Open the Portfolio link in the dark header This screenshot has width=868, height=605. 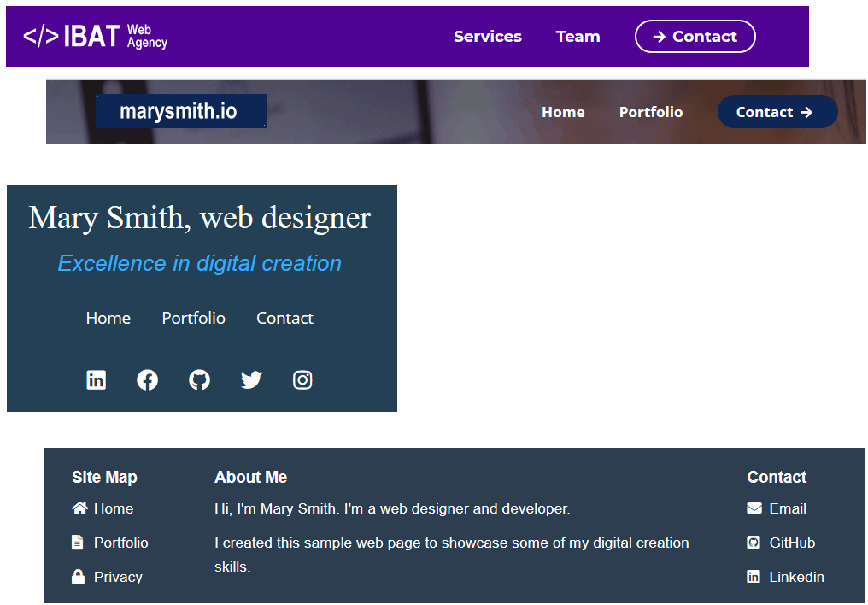[651, 112]
